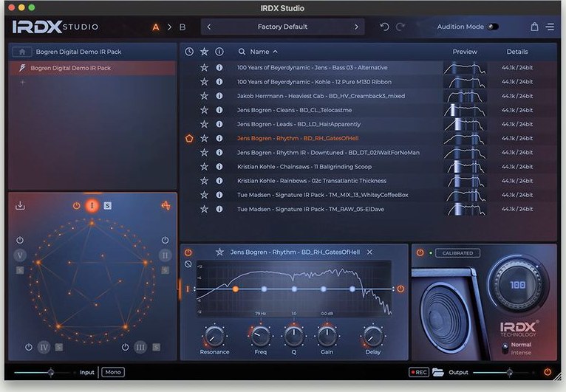Solo slot III with S button

point(156,347)
